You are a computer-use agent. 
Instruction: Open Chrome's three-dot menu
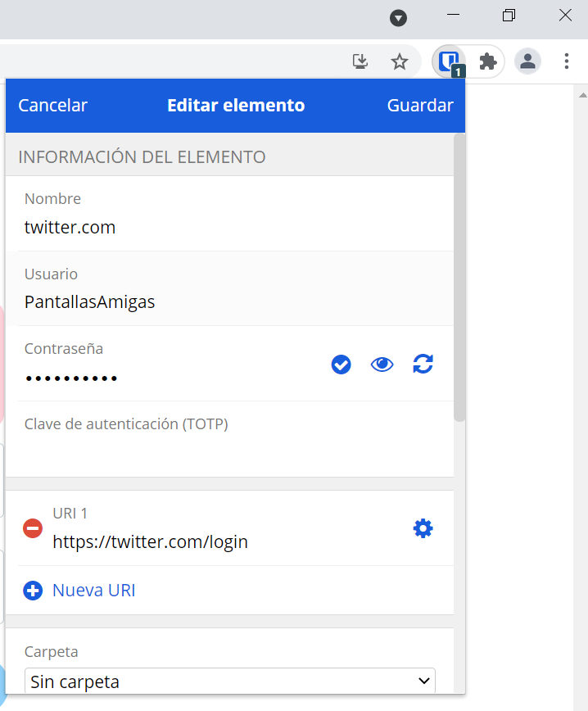click(x=566, y=61)
